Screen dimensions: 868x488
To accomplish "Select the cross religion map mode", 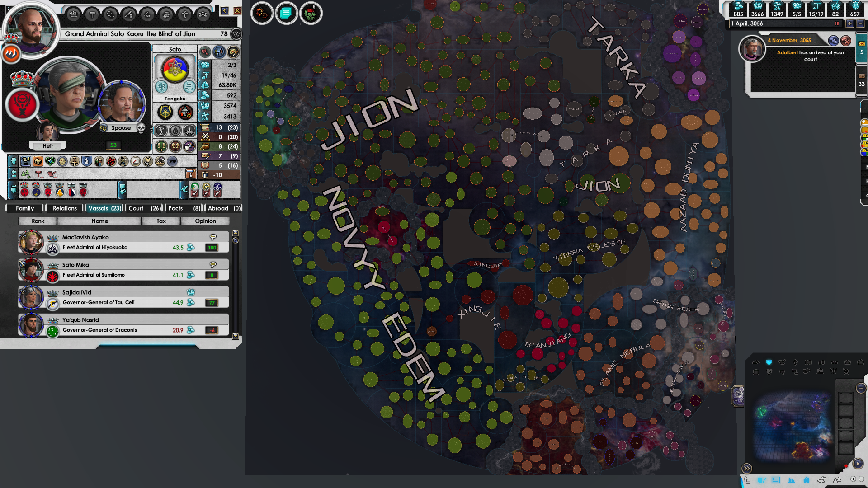I will coord(795,362).
